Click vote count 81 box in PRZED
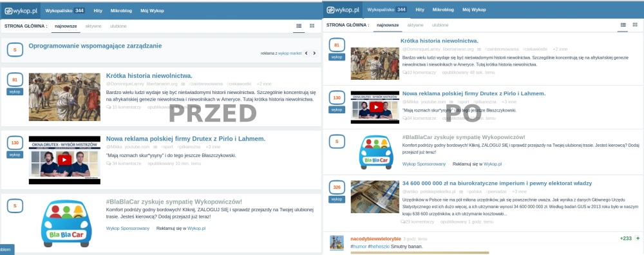Viewport: 644px width, 255px height. coord(15,80)
